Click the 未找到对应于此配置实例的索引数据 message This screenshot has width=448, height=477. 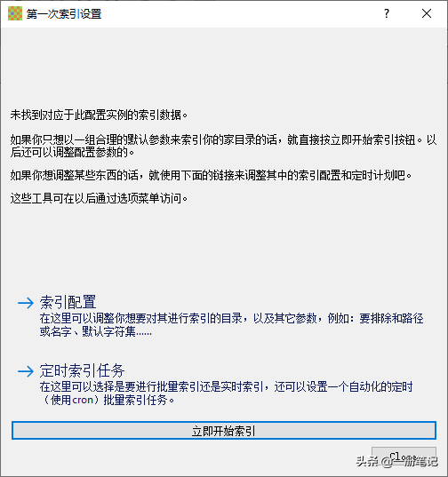coord(99,115)
